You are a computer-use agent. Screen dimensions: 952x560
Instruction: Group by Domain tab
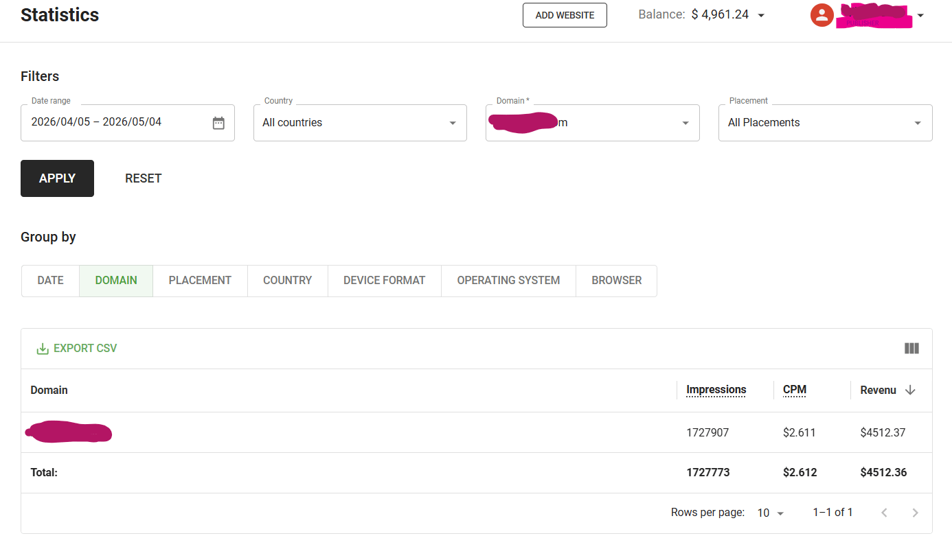click(x=116, y=281)
